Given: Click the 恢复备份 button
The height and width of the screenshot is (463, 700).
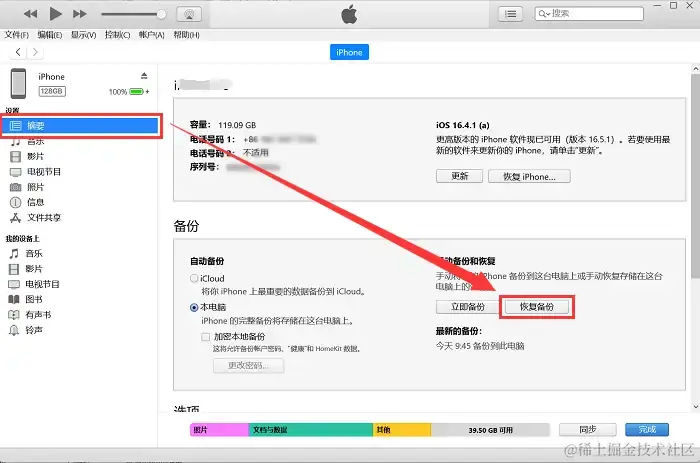Looking at the screenshot, I should tap(537, 307).
